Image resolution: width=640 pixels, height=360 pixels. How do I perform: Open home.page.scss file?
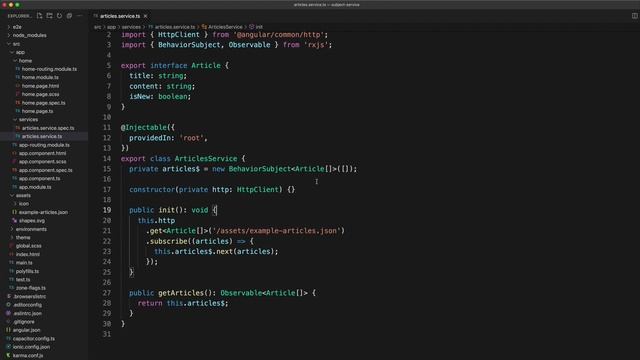coord(40,94)
